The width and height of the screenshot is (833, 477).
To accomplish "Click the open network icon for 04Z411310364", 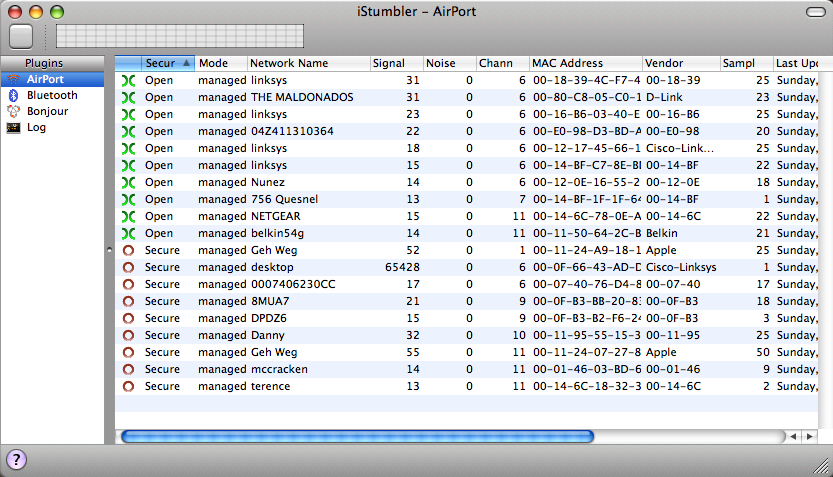I will tap(128, 132).
